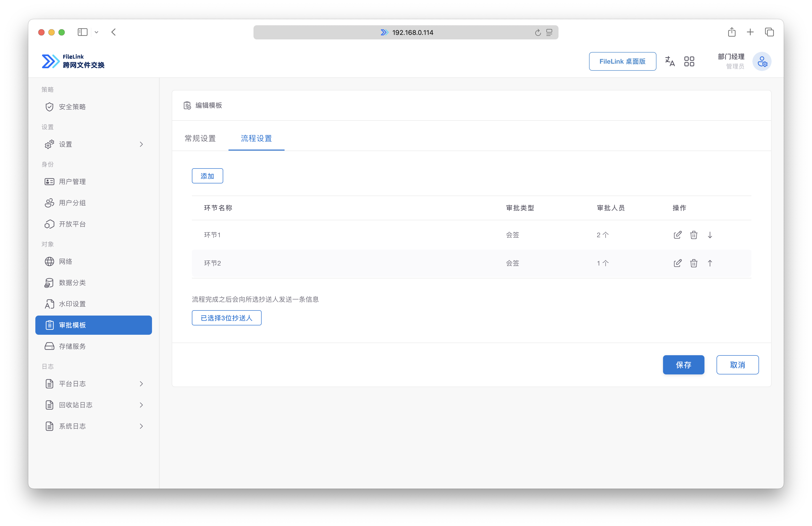
Task: Open the apps grid icon in header
Action: pyautogui.click(x=689, y=61)
